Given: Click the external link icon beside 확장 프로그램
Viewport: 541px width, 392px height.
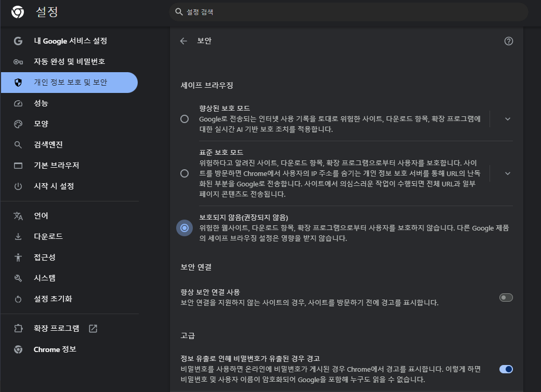Looking at the screenshot, I should pyautogui.click(x=93, y=328).
